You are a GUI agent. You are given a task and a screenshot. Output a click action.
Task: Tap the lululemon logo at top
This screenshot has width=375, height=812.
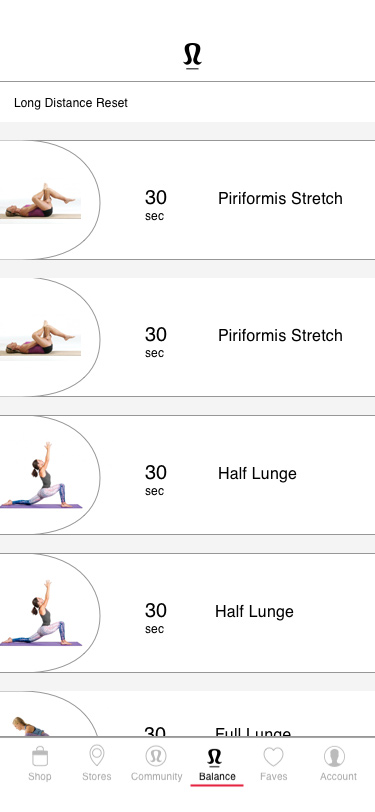pyautogui.click(x=192, y=56)
